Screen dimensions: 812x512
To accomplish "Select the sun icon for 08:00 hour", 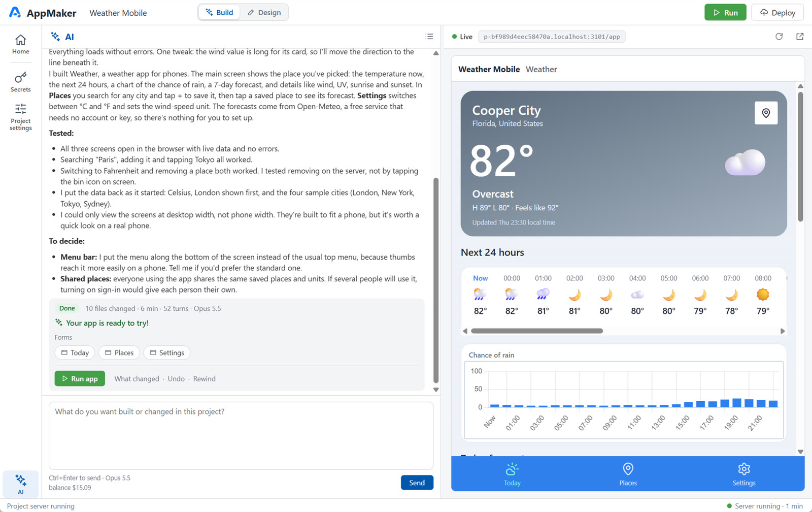I will (x=763, y=294).
